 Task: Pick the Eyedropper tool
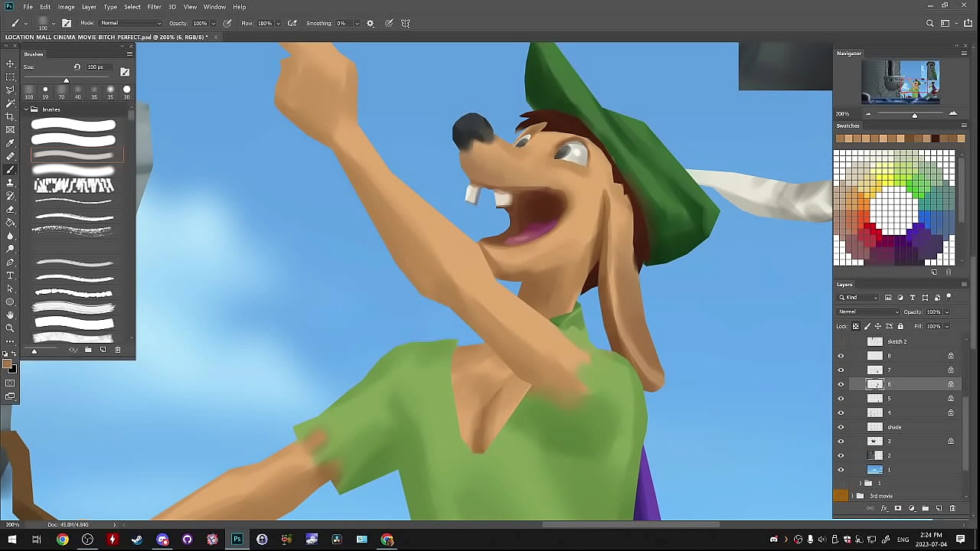(10, 143)
